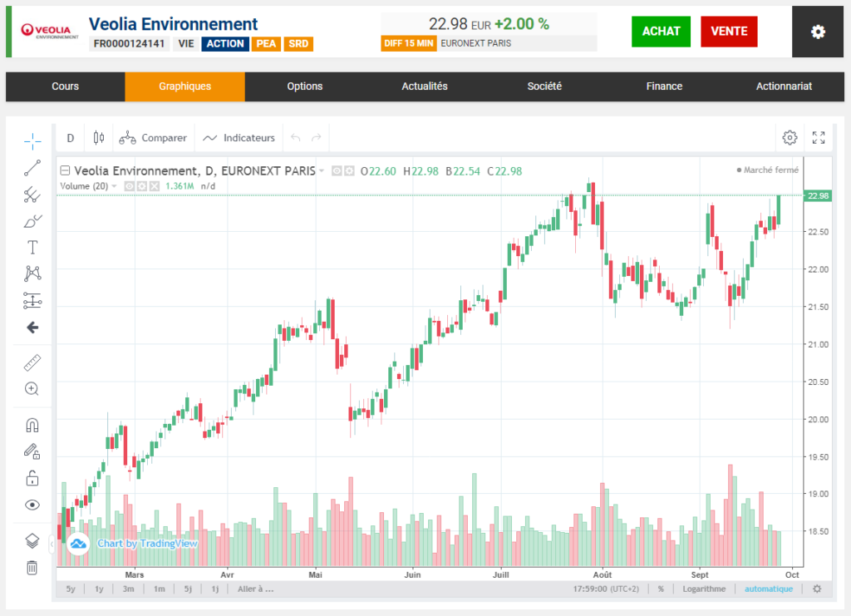Image resolution: width=851 pixels, height=616 pixels.
Task: Select the 1y timeframe range
Action: pos(99,589)
